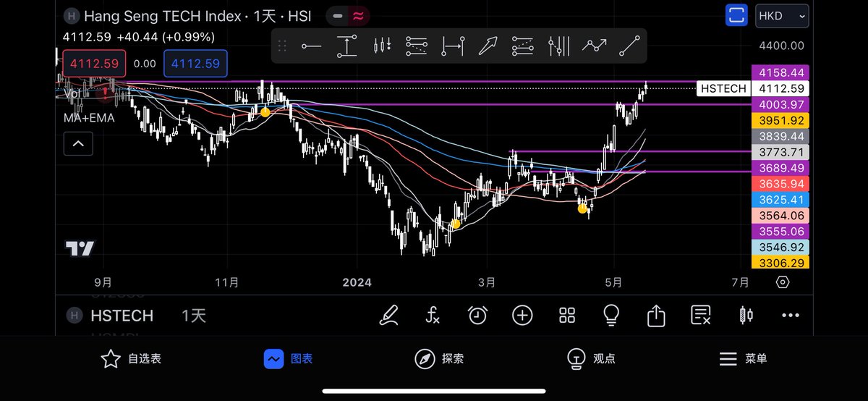868x401 pixels.
Task: Collapse the indicator legend chevron
Action: click(x=77, y=144)
